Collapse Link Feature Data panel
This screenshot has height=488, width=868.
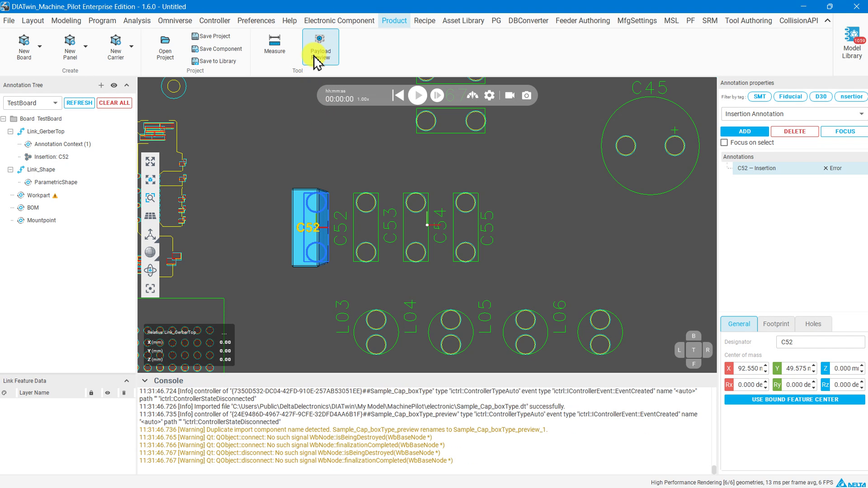pyautogui.click(x=127, y=381)
